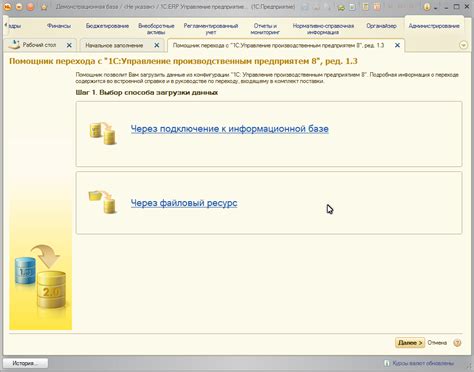Image resolution: width=474 pixels, height=372 pixels.
Task: Click the Курсы валют обновлены notification
Action: click(423, 363)
